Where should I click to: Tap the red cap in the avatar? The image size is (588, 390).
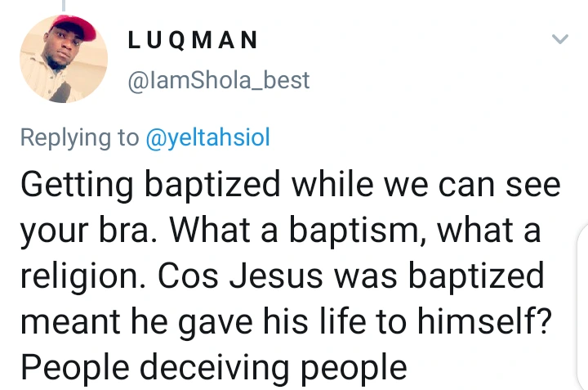(74, 26)
